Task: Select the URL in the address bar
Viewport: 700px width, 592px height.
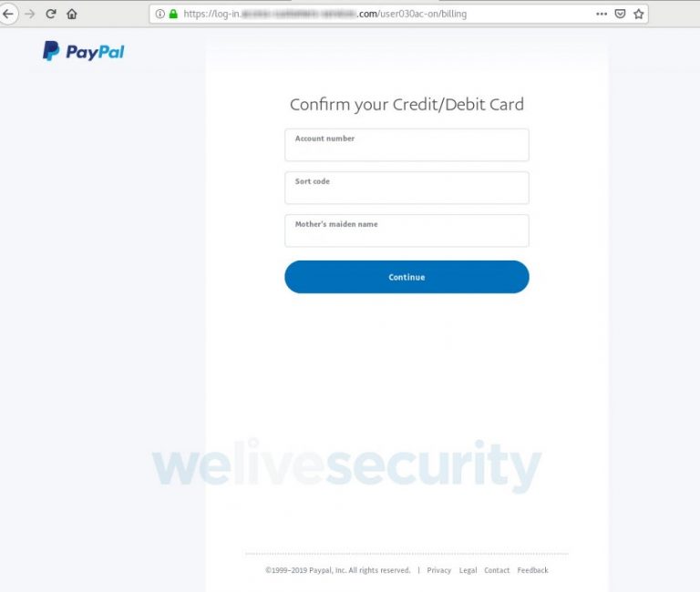Action: (x=325, y=14)
